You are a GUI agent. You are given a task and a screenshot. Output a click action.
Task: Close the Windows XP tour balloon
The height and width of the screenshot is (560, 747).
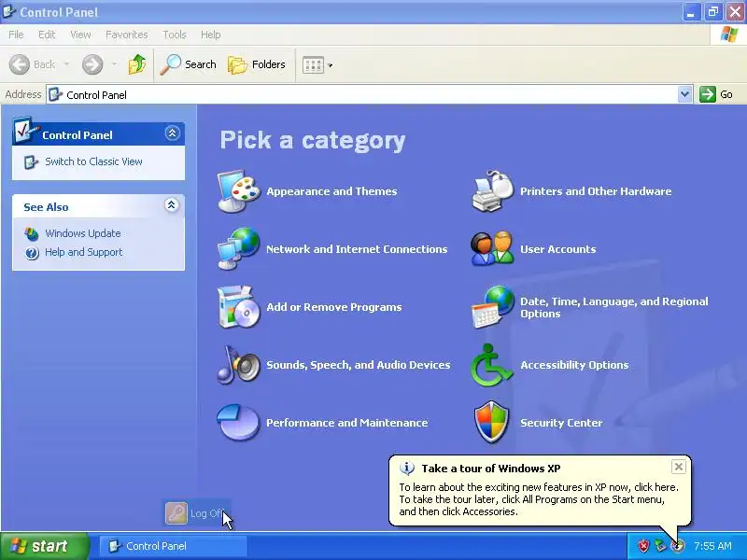679,467
